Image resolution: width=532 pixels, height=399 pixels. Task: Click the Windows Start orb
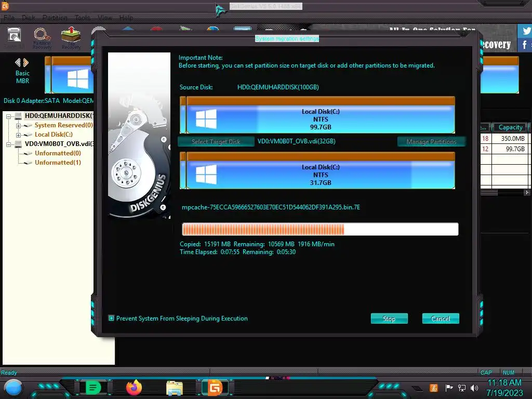point(14,388)
